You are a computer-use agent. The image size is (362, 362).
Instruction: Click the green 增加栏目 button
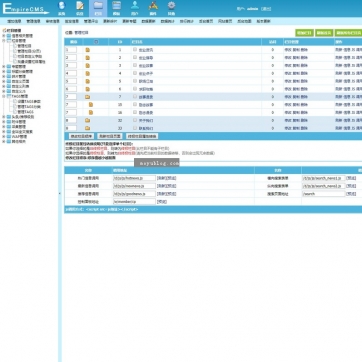tap(304, 33)
